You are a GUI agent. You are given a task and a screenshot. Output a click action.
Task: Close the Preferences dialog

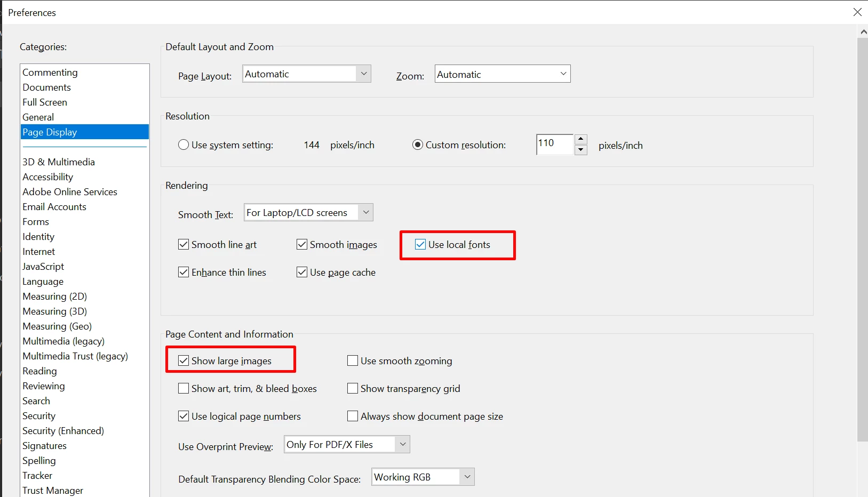coord(857,12)
